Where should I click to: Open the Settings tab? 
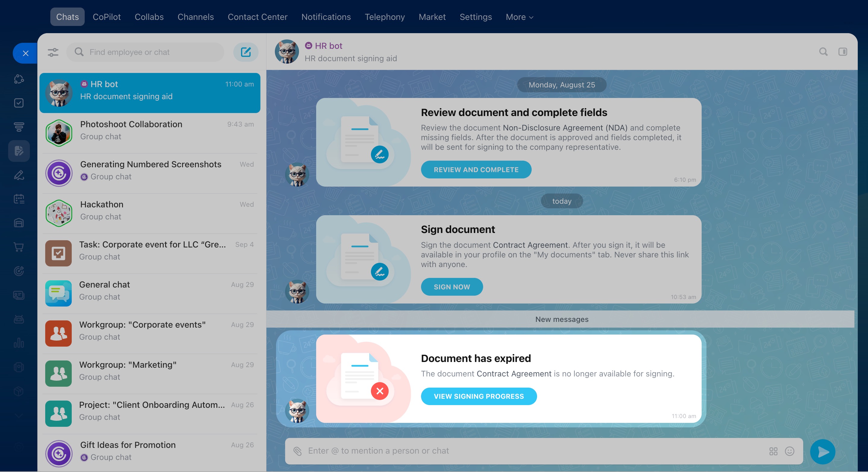click(x=476, y=17)
